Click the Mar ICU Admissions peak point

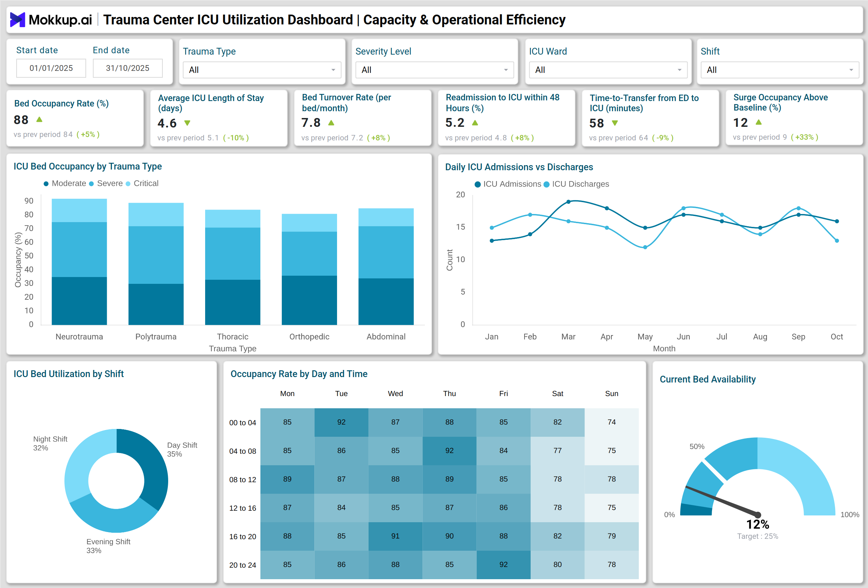[x=569, y=202]
